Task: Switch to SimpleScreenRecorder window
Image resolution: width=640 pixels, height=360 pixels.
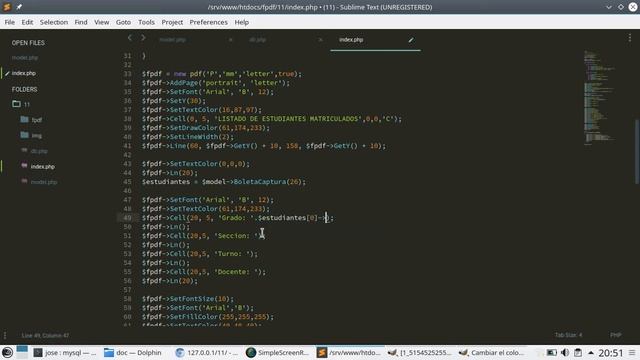Action: click(x=278, y=352)
